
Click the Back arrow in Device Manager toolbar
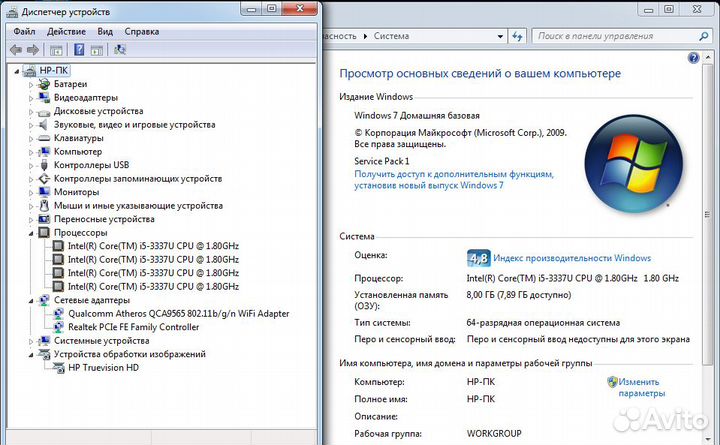point(16,50)
